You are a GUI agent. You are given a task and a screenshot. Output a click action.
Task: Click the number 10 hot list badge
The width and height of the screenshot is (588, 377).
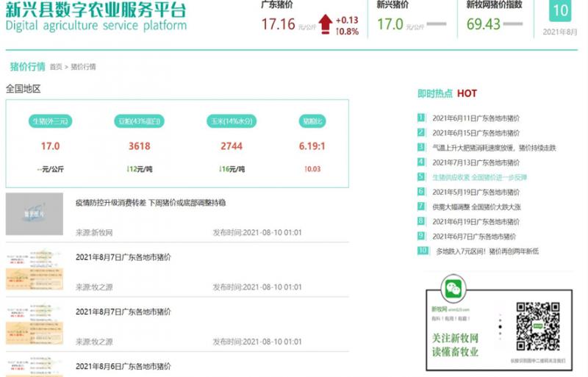click(x=422, y=251)
